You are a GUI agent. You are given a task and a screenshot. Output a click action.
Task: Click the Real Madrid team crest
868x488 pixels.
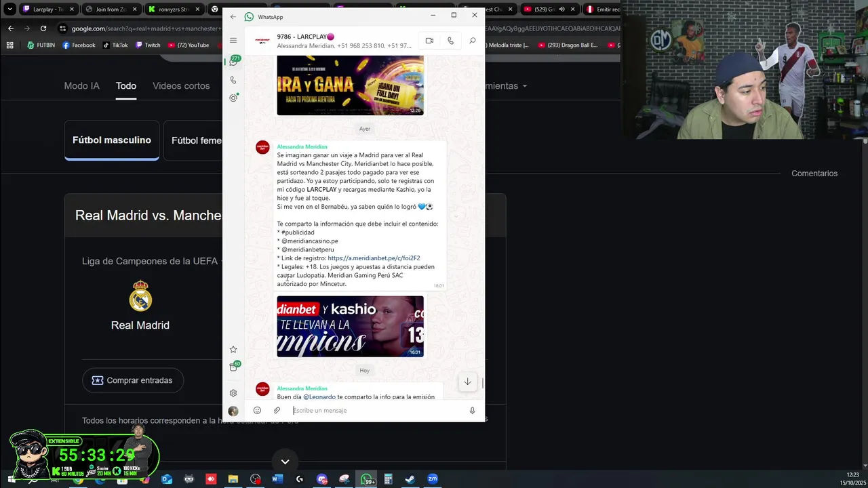point(140,296)
